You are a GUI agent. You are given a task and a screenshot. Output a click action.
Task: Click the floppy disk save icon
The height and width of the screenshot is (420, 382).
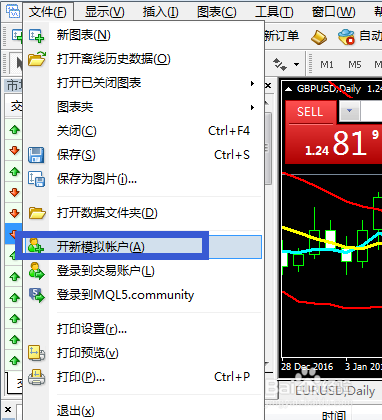36,155
